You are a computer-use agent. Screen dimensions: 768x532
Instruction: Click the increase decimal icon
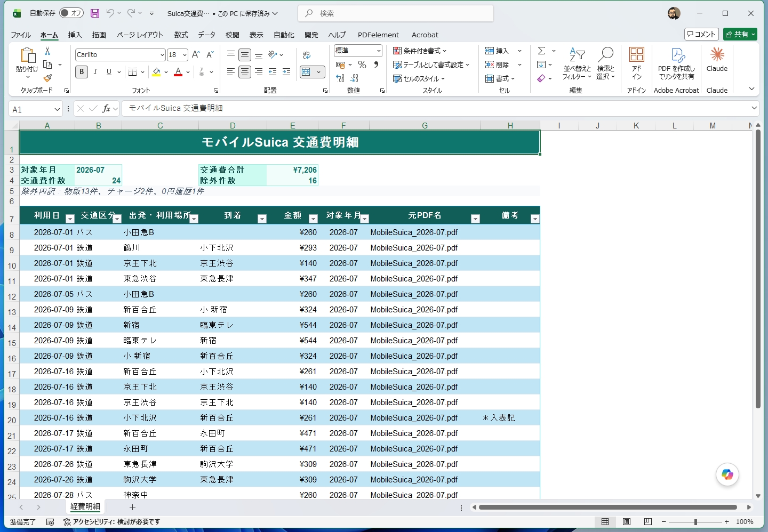[x=340, y=78]
